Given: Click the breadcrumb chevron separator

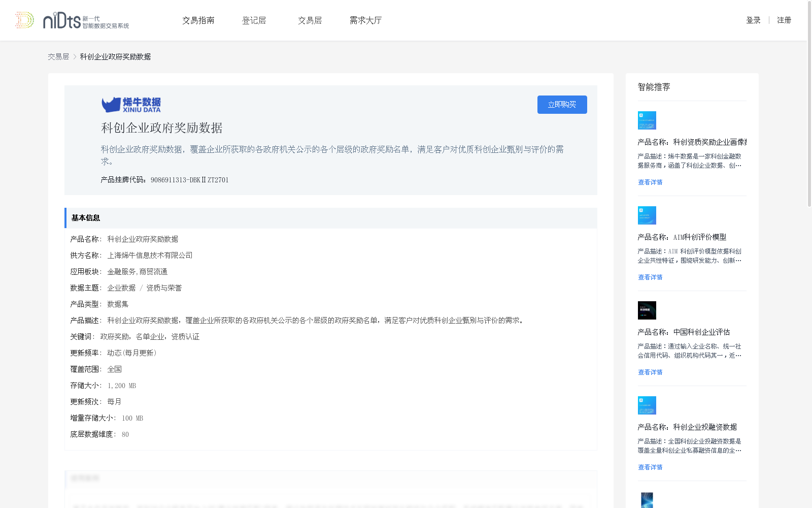Looking at the screenshot, I should 75,57.
